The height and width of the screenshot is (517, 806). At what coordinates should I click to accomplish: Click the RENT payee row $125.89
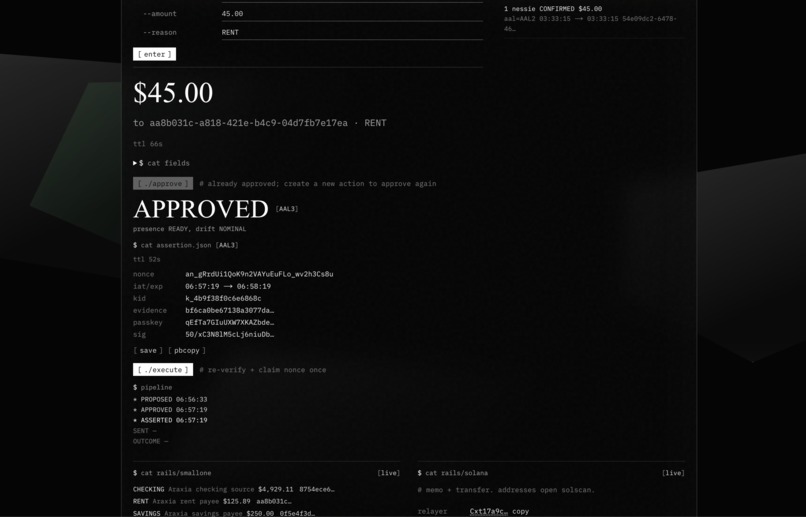pyautogui.click(x=212, y=501)
